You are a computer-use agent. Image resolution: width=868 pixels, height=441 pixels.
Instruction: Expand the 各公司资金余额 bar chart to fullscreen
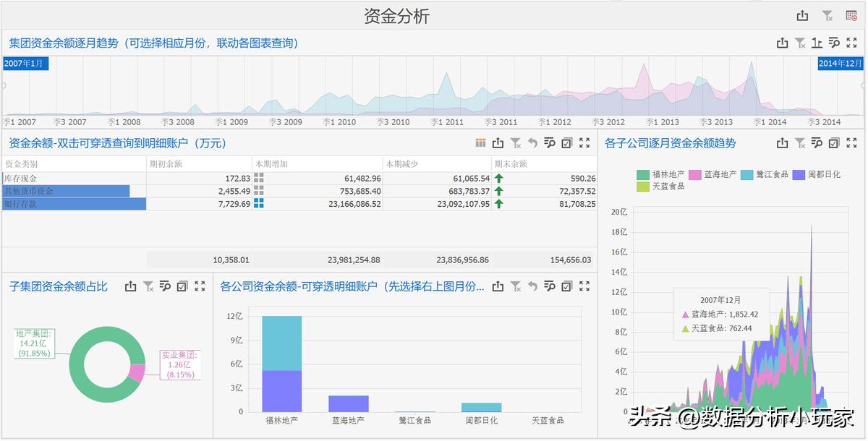[x=584, y=286]
